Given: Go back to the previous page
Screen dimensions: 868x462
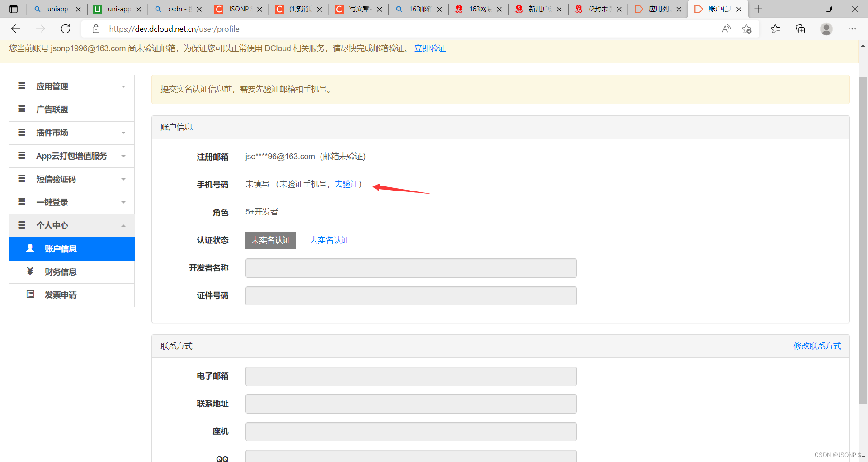Looking at the screenshot, I should click(16, 29).
